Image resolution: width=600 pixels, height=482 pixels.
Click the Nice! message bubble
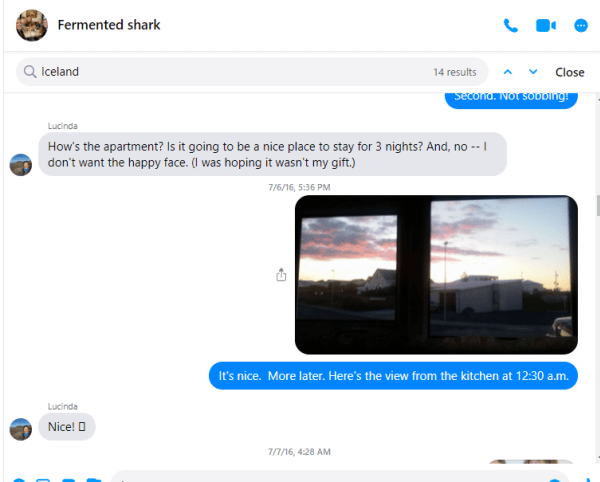(67, 427)
